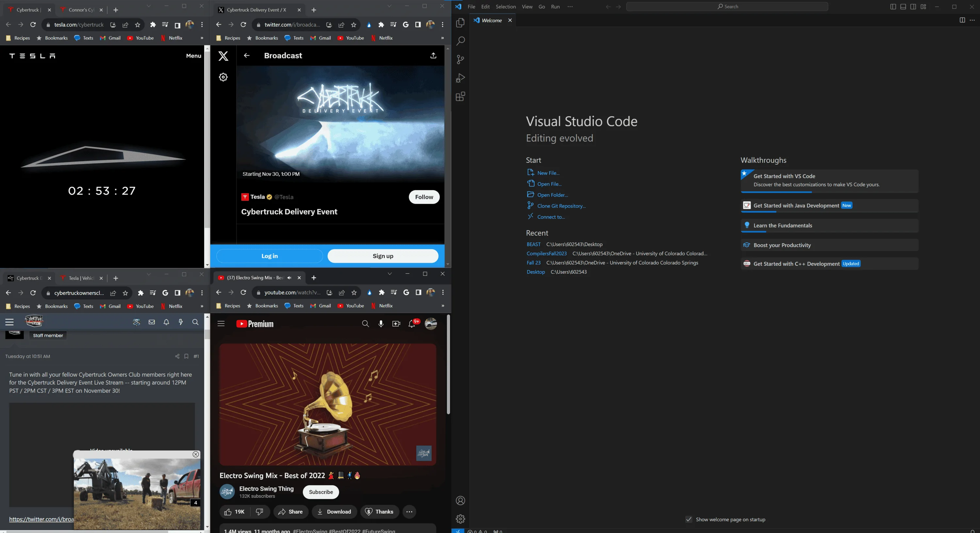This screenshot has width=980, height=533.
Task: Click Follow for Tesla on Twitter
Action: coord(424,197)
